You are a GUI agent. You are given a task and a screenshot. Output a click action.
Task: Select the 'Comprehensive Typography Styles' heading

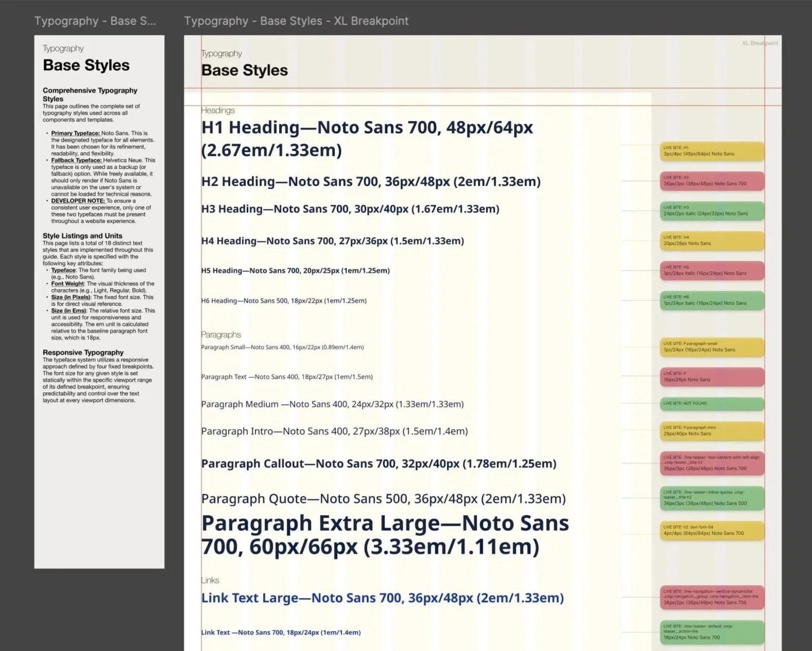point(90,94)
